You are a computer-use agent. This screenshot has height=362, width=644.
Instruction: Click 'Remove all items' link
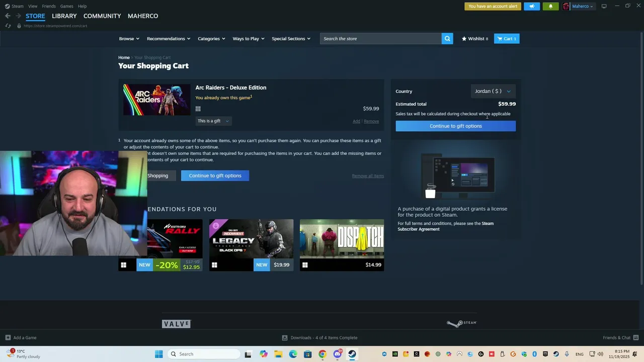pyautogui.click(x=368, y=176)
